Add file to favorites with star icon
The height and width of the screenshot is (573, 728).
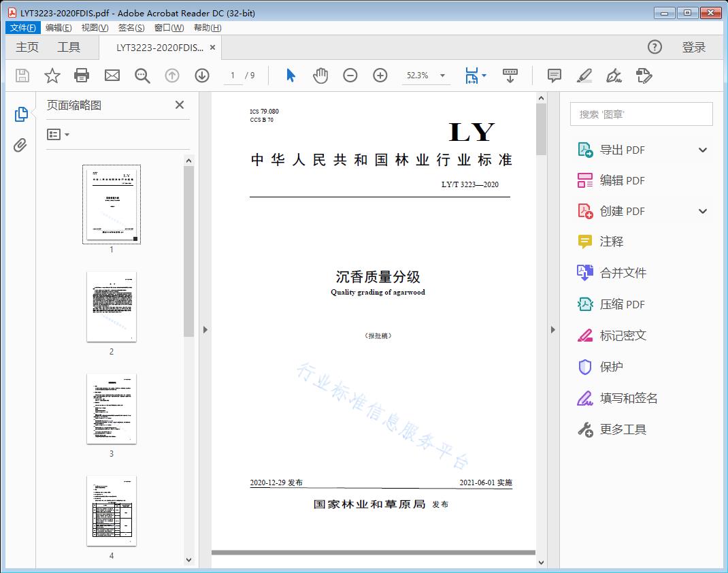click(x=52, y=76)
